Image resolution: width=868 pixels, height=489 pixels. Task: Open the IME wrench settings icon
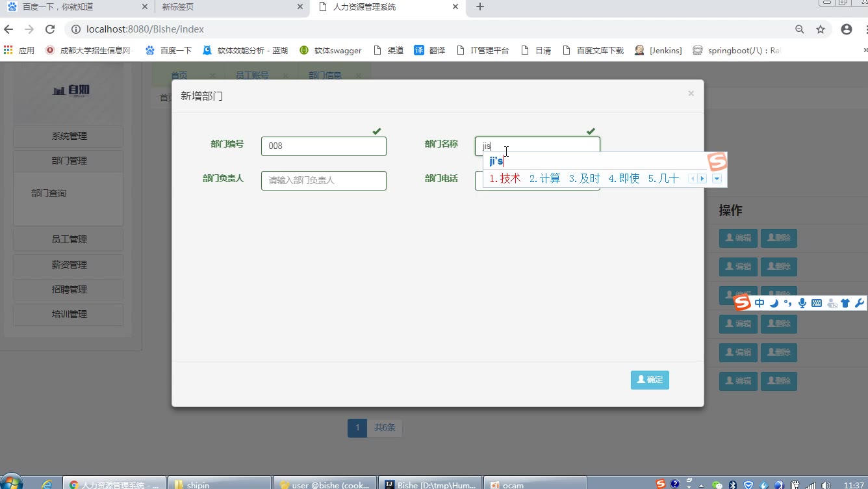pos(859,303)
